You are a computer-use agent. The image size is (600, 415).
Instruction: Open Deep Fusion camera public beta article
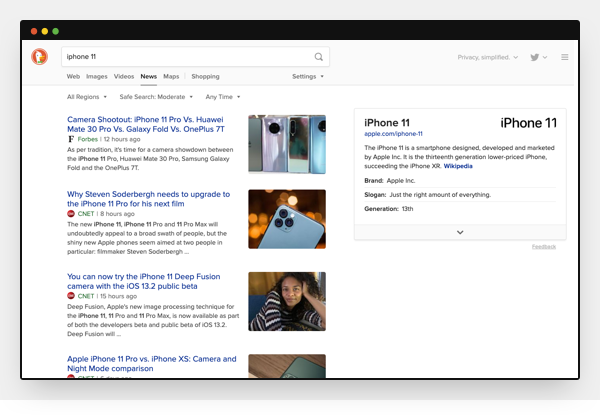click(x=143, y=281)
